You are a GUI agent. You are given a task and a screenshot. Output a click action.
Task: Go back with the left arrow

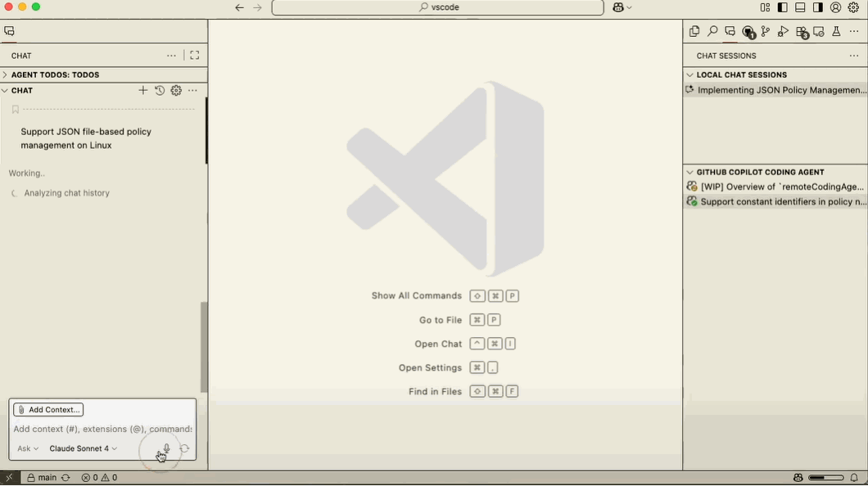(239, 7)
